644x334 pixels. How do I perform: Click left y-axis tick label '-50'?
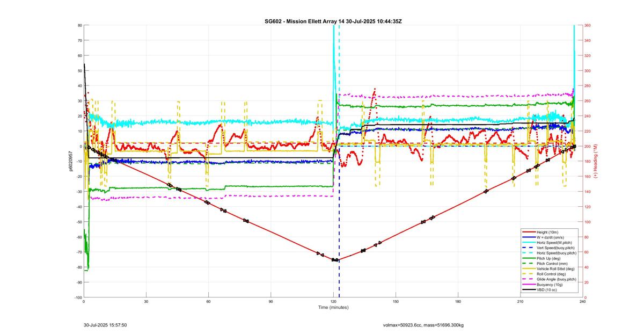click(x=79, y=222)
